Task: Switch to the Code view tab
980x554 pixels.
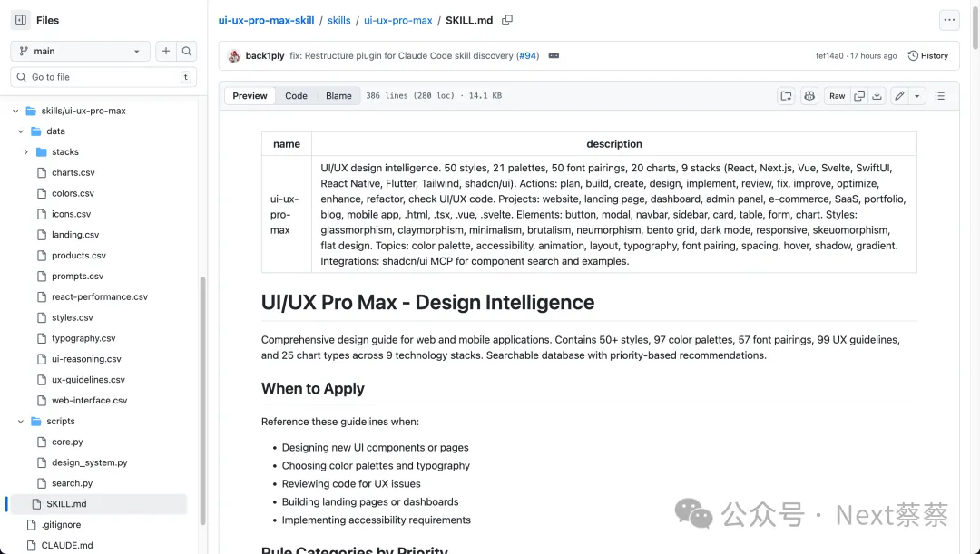Action: pyautogui.click(x=296, y=96)
